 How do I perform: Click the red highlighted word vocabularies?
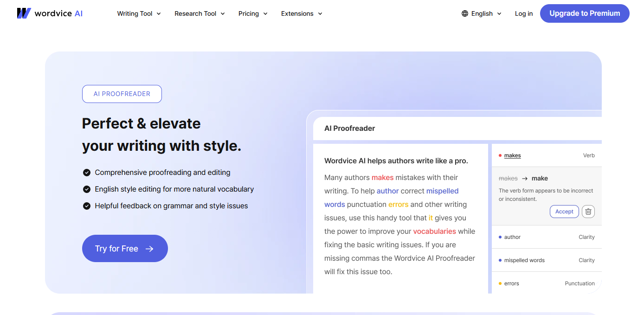435,231
